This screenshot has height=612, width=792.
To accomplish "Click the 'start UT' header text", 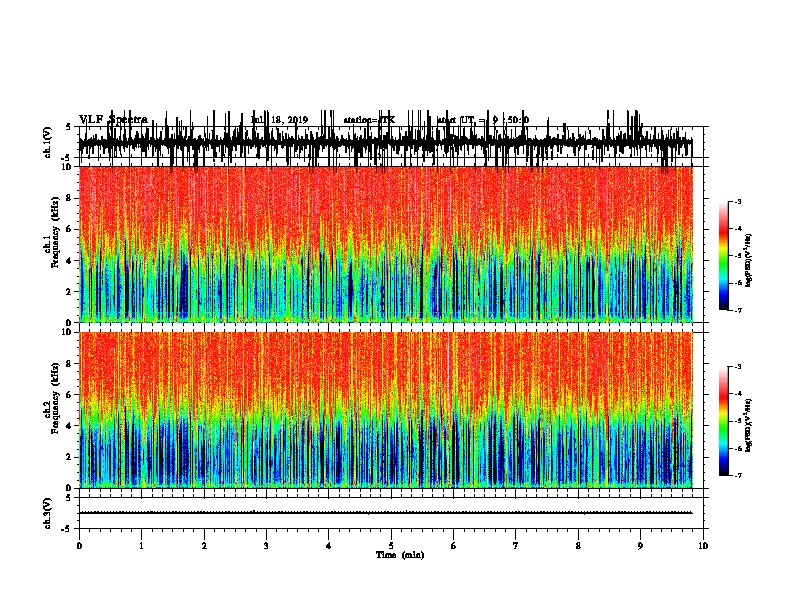I will click(454, 120).
